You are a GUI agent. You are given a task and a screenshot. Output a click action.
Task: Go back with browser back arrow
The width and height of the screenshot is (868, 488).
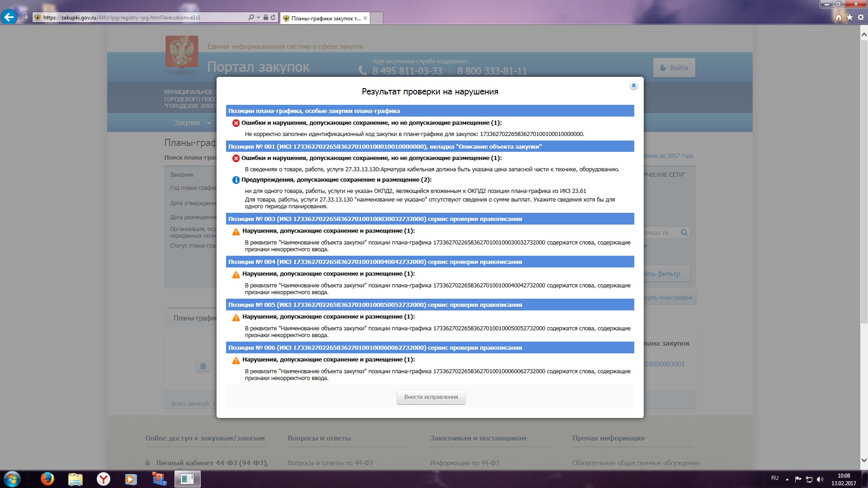pos(9,18)
